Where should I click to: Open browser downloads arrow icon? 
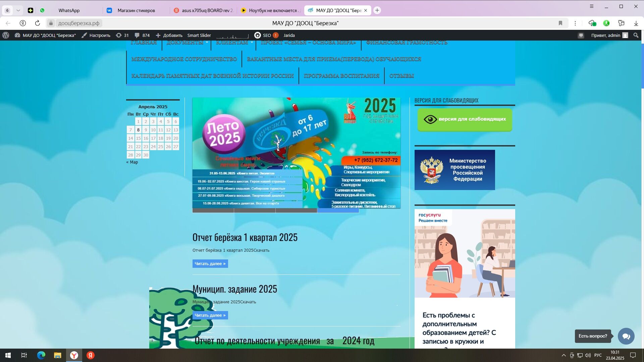(x=636, y=23)
